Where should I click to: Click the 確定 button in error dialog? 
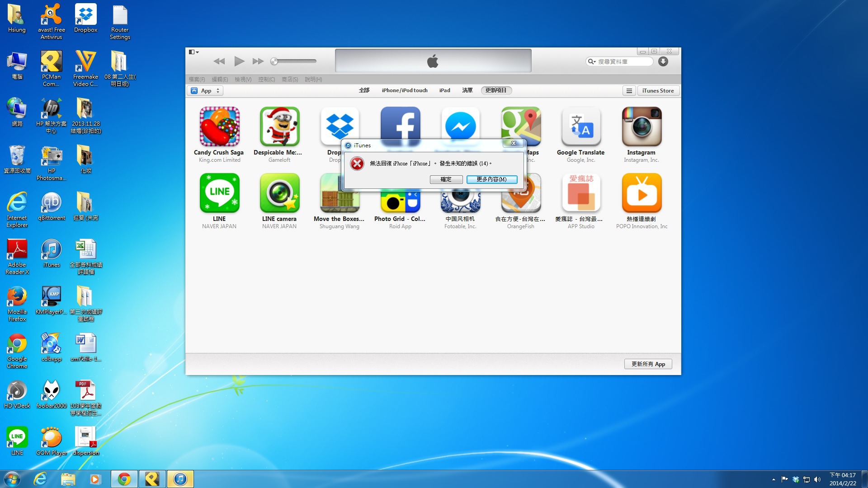point(446,179)
